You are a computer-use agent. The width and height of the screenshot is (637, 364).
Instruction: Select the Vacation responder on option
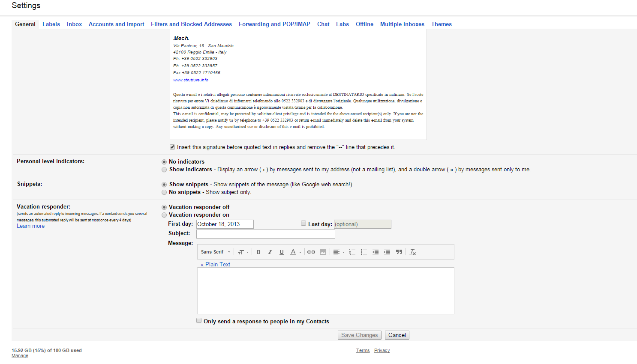coord(164,215)
